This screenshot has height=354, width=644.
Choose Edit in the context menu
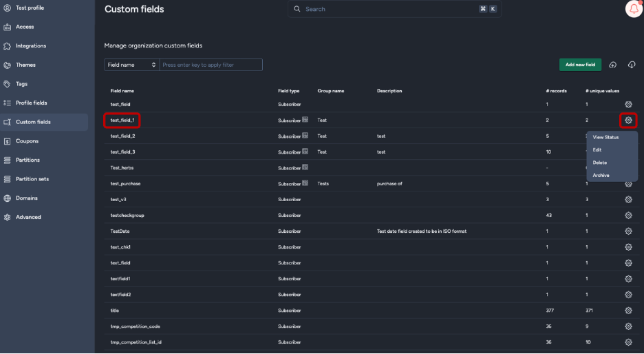coord(597,149)
